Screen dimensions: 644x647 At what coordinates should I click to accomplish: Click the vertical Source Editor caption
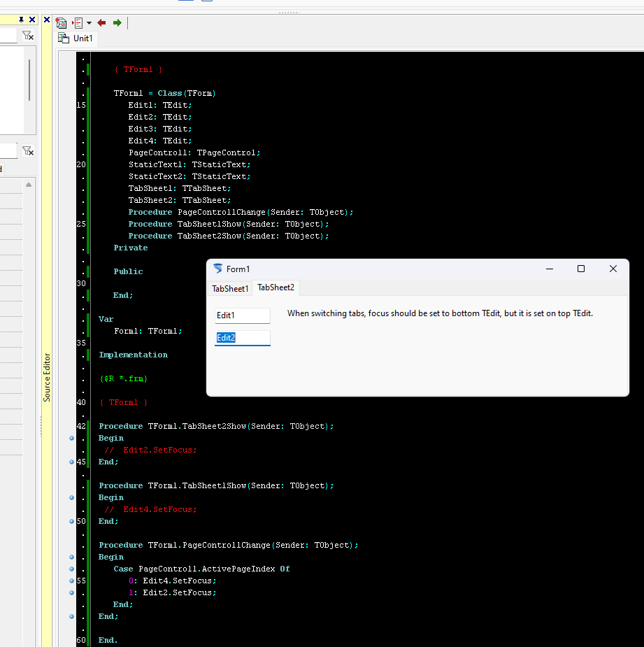[x=47, y=377]
